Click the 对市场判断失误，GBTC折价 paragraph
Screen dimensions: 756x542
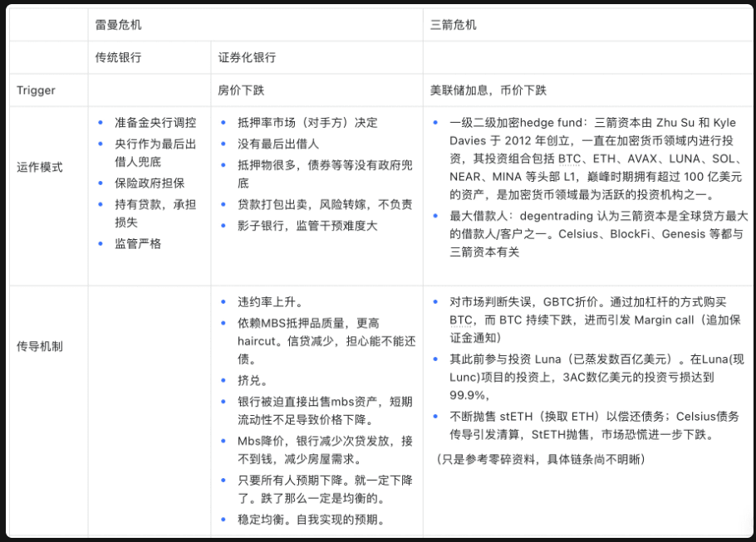point(595,320)
